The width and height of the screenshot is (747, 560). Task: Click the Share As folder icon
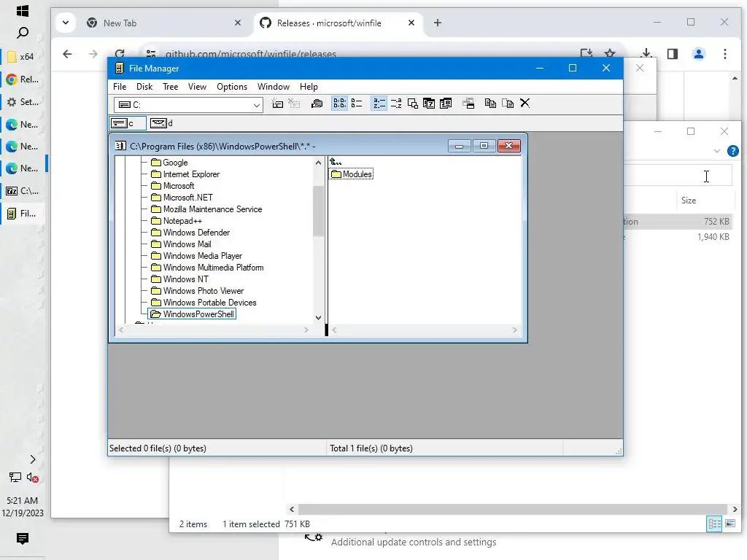point(317,104)
